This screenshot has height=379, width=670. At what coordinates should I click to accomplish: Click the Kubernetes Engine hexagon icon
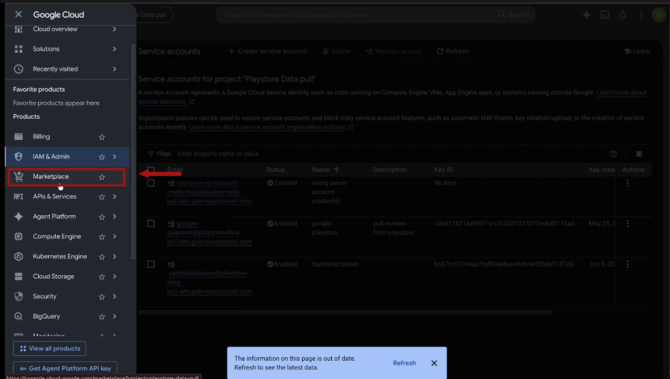18,256
